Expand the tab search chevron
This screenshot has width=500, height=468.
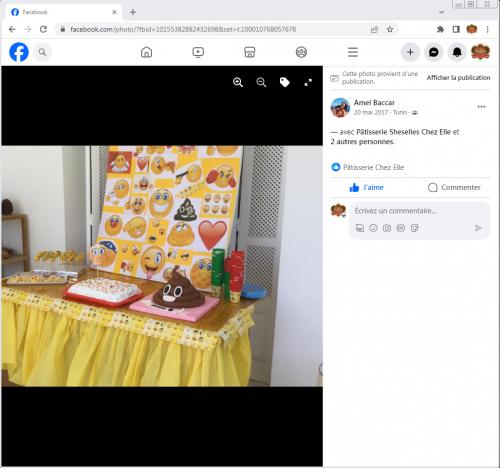tap(442, 12)
